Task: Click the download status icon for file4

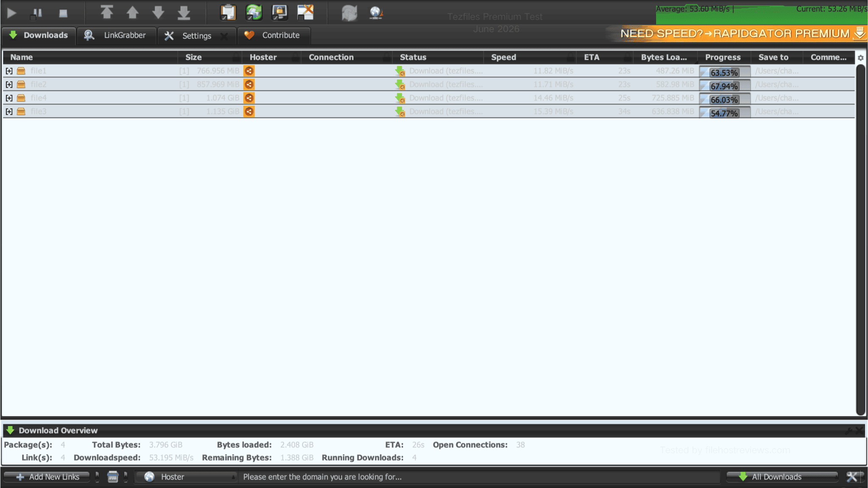Action: (400, 98)
